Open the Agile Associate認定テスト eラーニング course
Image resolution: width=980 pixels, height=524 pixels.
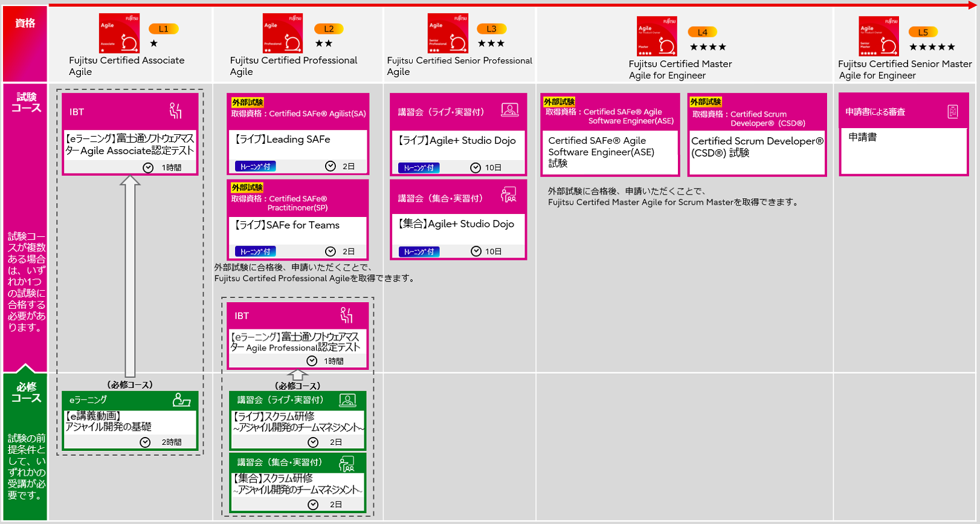[130, 144]
